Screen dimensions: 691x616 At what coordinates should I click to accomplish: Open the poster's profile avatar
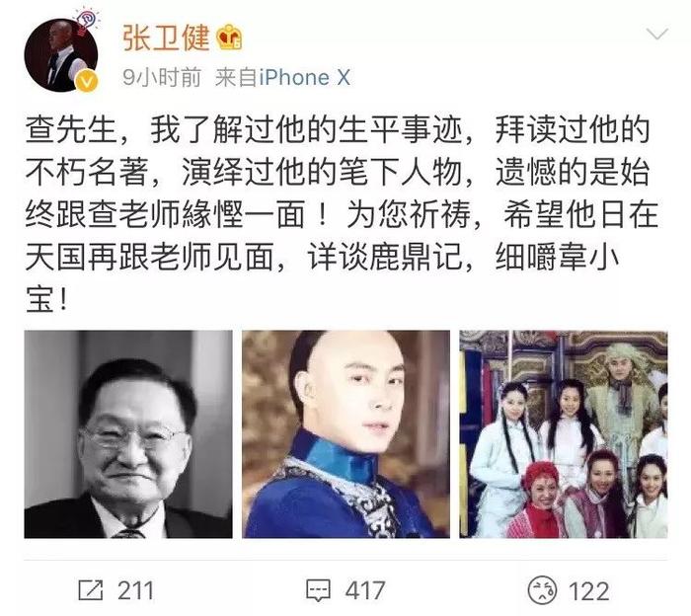click(x=61, y=55)
